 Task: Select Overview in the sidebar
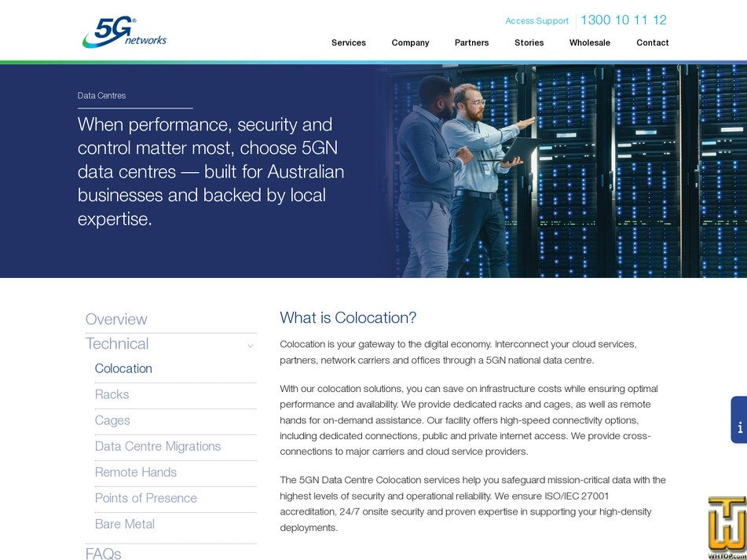point(116,319)
